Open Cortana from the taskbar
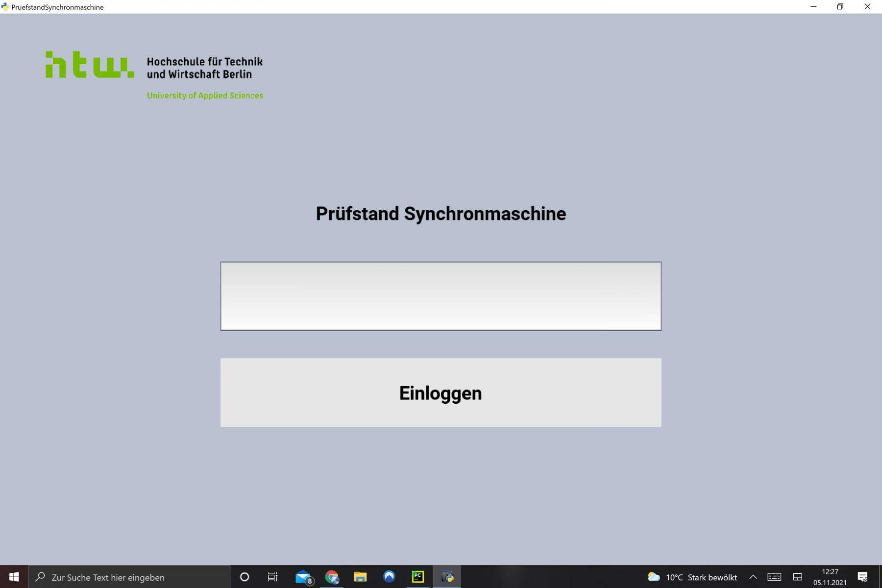 [245, 577]
